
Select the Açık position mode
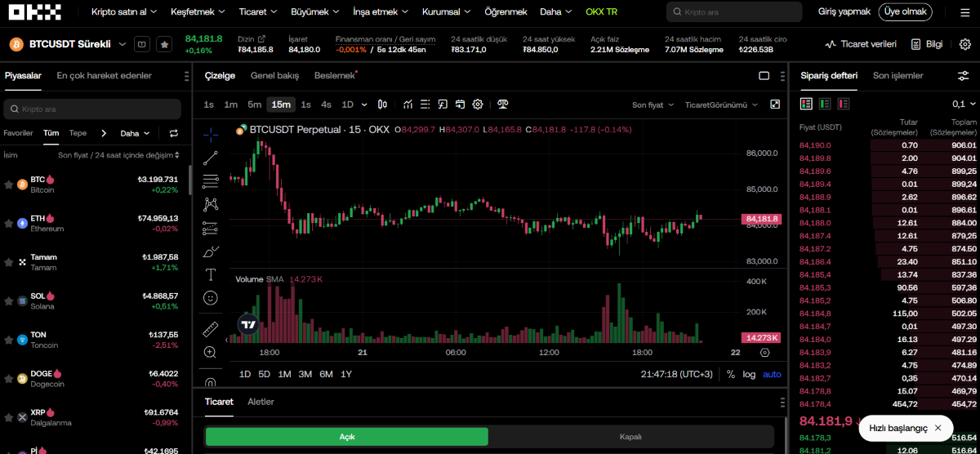click(x=347, y=437)
